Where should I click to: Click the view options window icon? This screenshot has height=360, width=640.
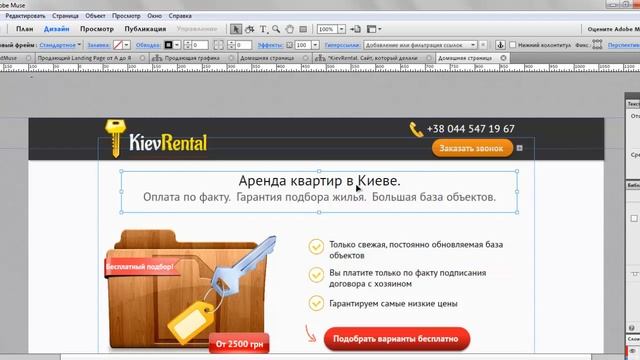(x=371, y=29)
